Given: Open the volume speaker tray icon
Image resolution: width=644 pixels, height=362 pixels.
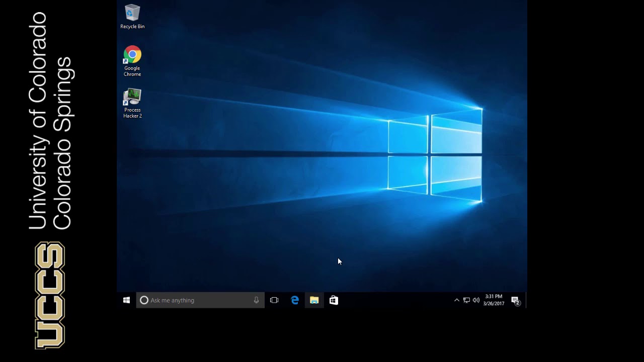Looking at the screenshot, I should (x=476, y=300).
